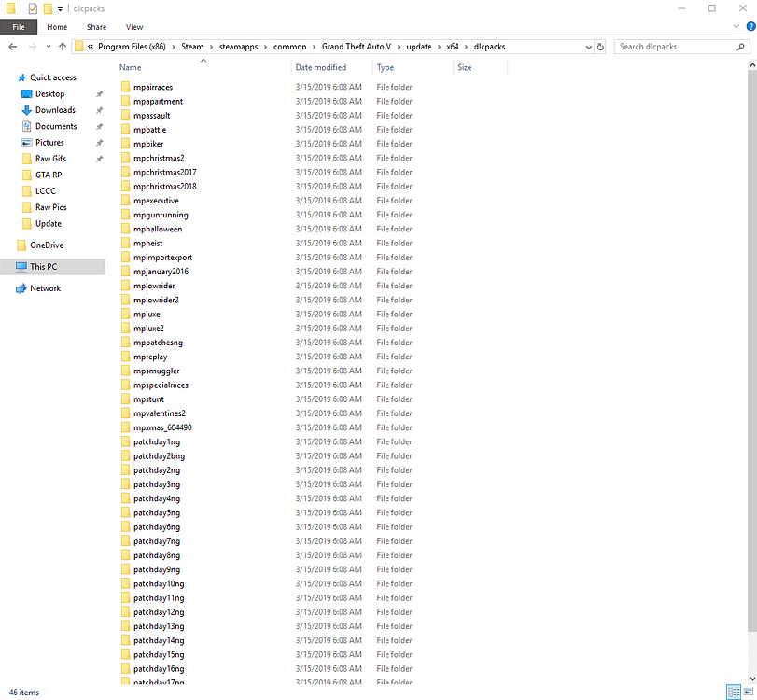
Task: Open the Share ribbon tab
Action: (96, 27)
